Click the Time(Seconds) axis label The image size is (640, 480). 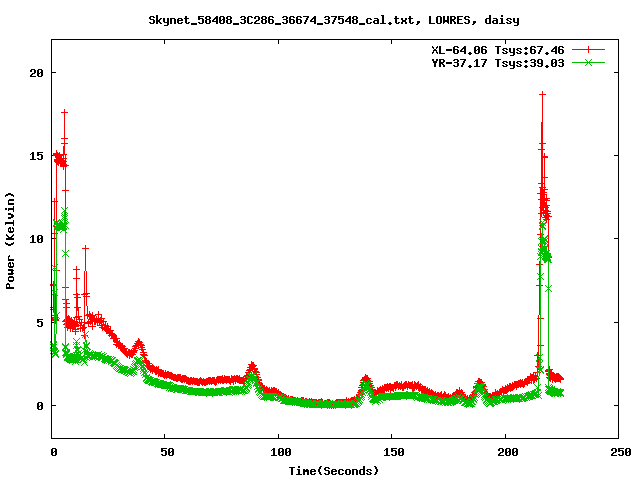point(333,471)
